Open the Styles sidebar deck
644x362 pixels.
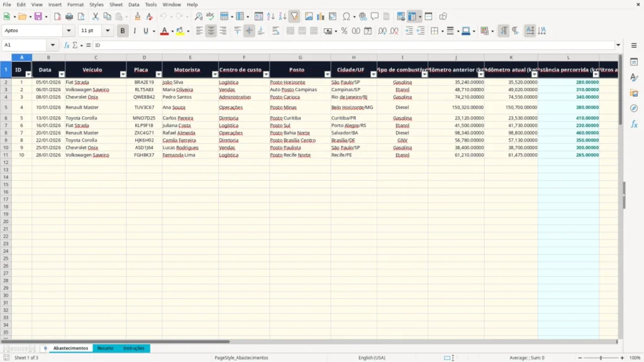(x=634, y=77)
